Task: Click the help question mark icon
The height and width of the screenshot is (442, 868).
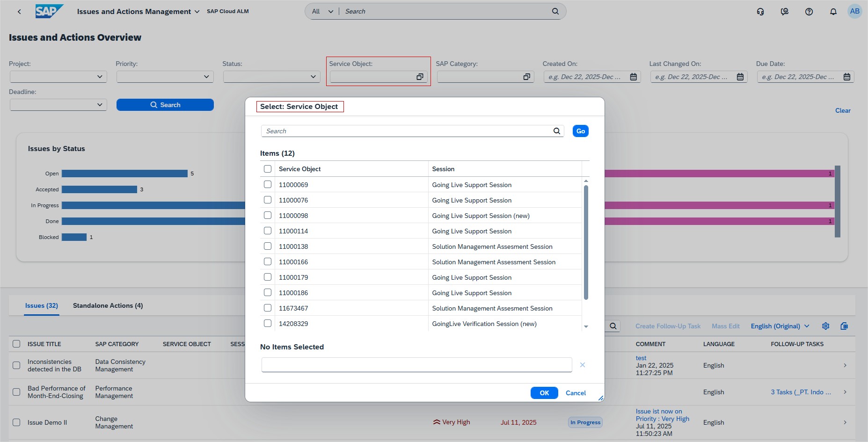Action: pos(809,12)
